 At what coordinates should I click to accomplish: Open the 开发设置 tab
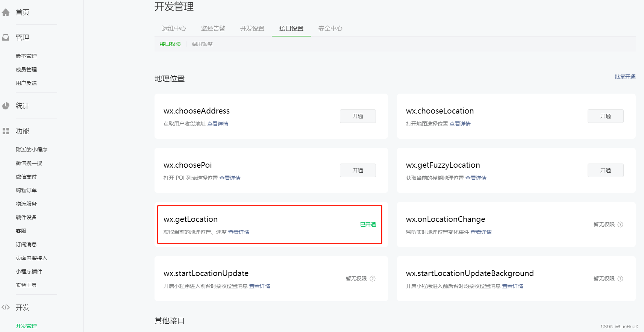(252, 29)
